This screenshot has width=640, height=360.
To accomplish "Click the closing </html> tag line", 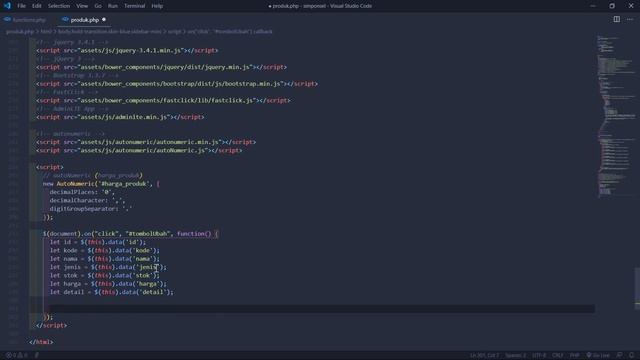I will coord(41,342).
